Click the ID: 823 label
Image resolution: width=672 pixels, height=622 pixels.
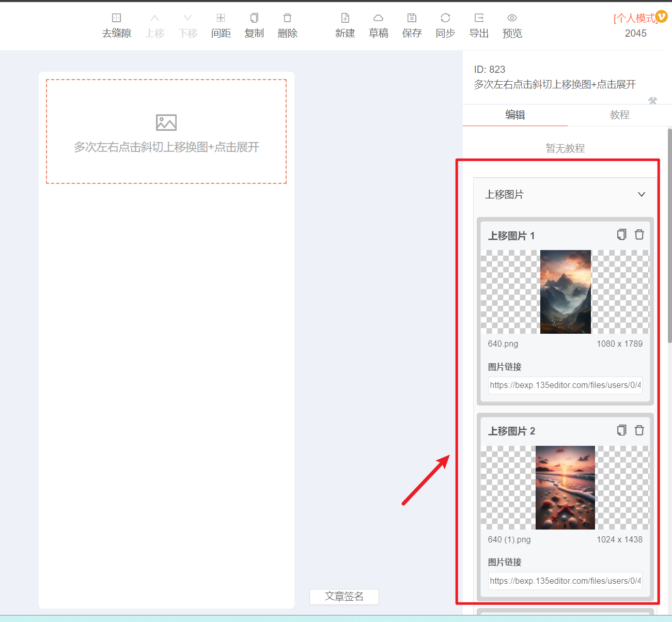(490, 69)
